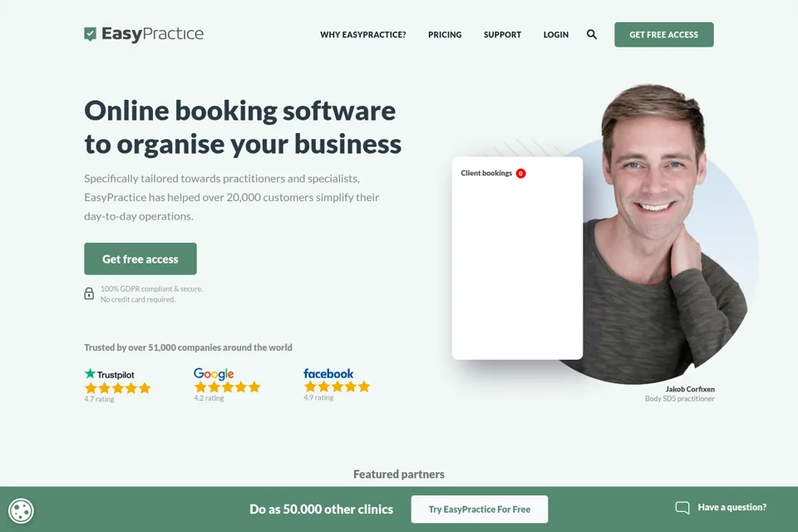The image size is (798, 532).
Task: Click the facebook logo
Action: [328, 374]
